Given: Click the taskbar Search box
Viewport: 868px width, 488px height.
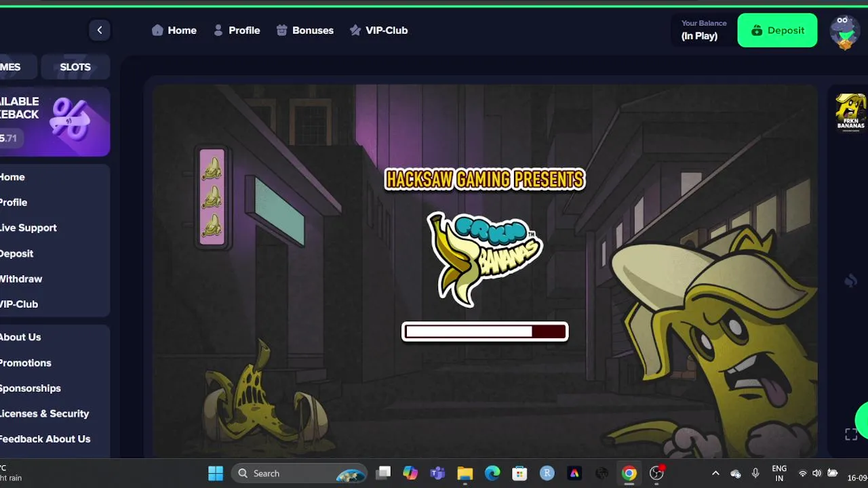Looking at the screenshot, I should pyautogui.click(x=299, y=473).
